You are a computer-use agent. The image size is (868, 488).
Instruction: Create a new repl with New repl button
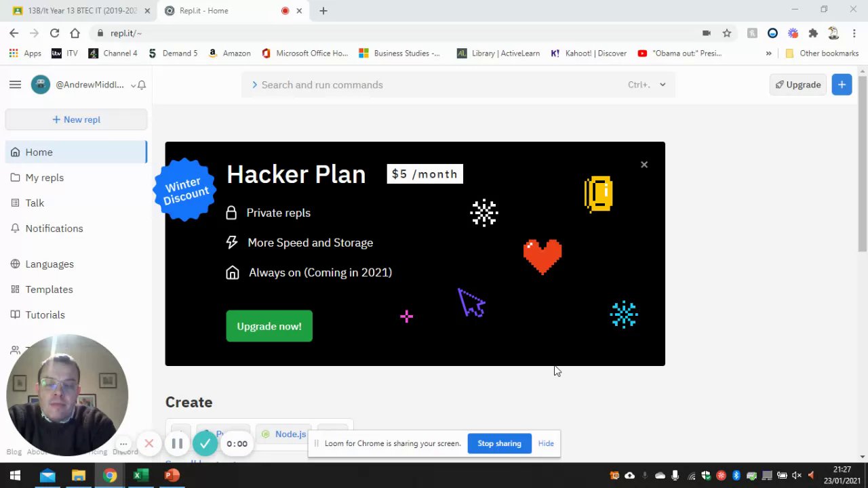pyautogui.click(x=76, y=119)
